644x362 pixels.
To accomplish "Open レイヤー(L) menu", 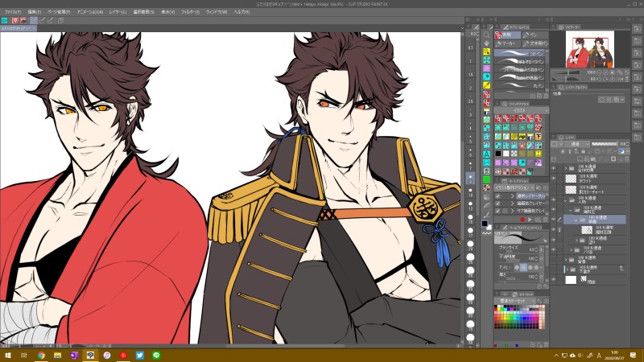I will (x=118, y=12).
